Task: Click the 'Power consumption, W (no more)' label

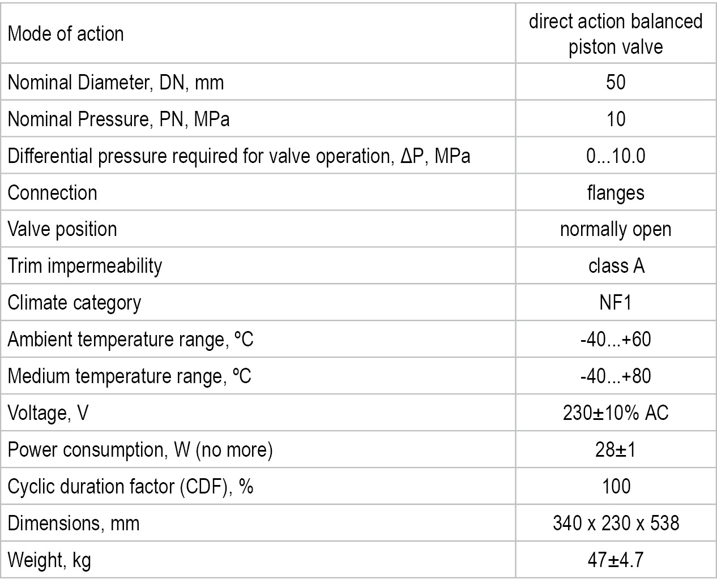Action: pos(140,450)
